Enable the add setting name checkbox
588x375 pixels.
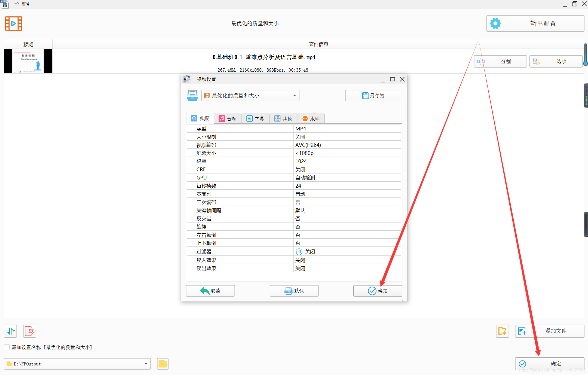coord(7,347)
